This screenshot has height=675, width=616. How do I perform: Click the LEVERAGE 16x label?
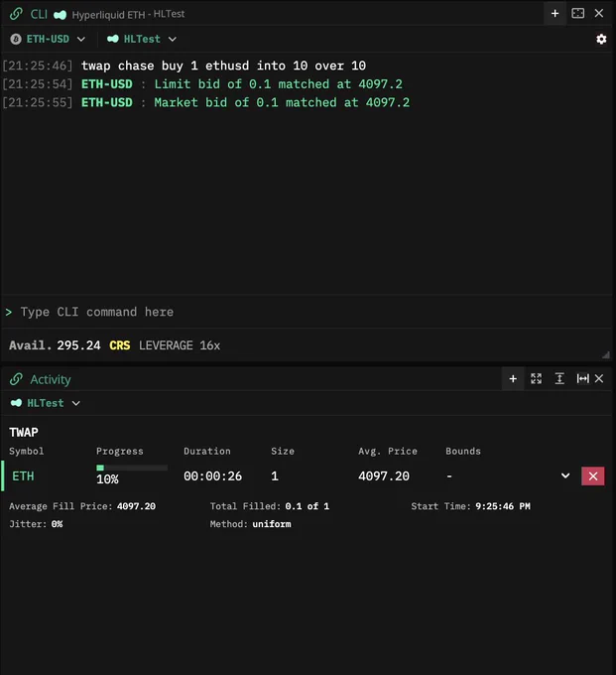180,345
